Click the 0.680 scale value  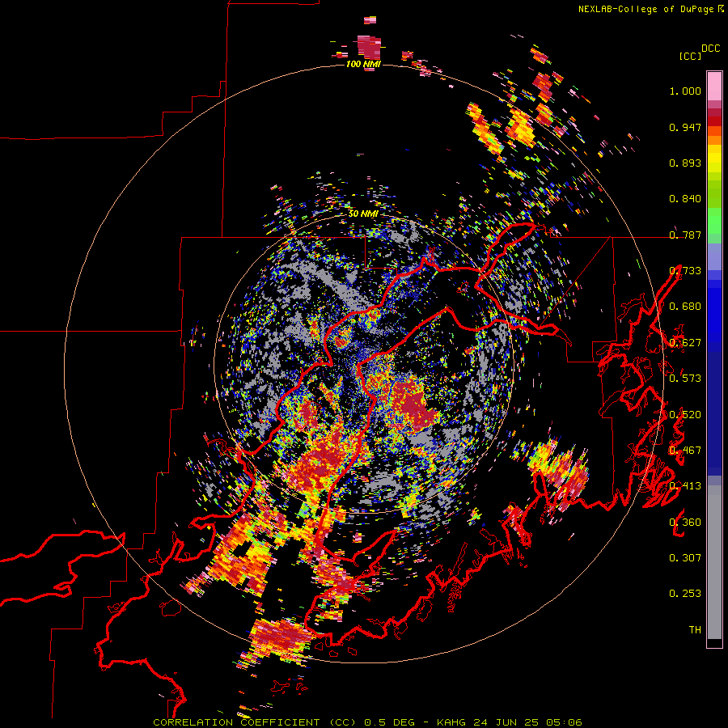[x=685, y=307]
